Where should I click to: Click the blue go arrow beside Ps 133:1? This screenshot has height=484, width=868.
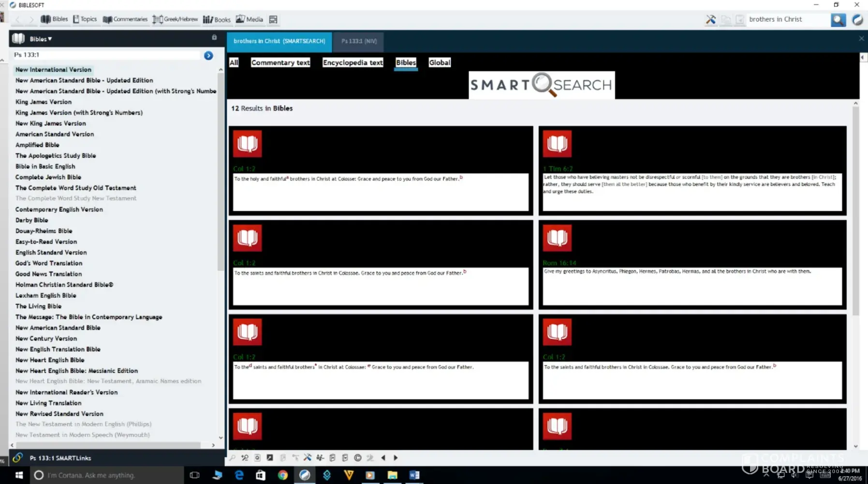tap(208, 56)
